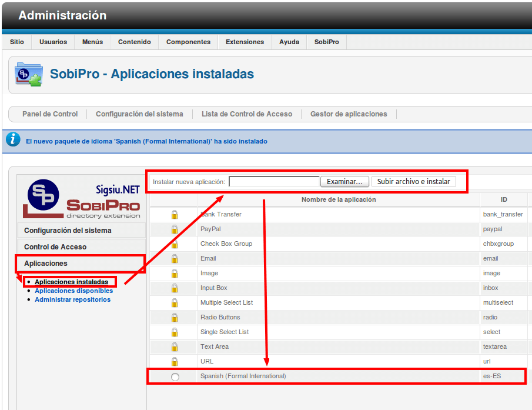Collapse the Aplicaciones sidebar section
This screenshot has height=410, width=532.
click(x=82, y=264)
